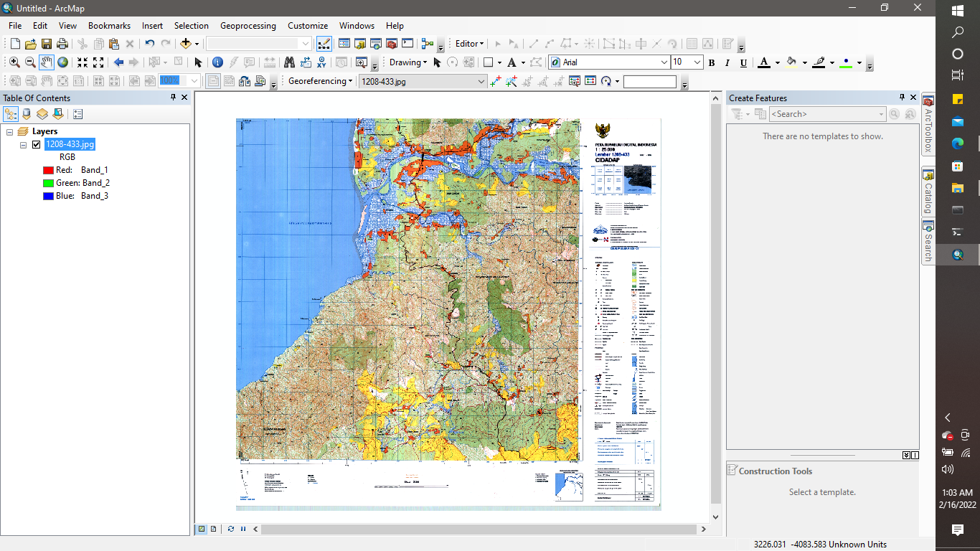Open the Georeferencing dropdown menu
Screen dimensions: 980x551
pyautogui.click(x=319, y=81)
